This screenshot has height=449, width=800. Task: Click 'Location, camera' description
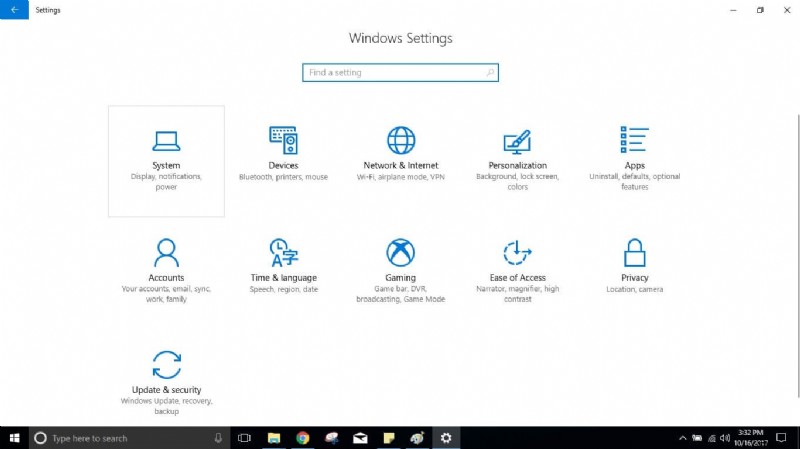tap(635, 289)
